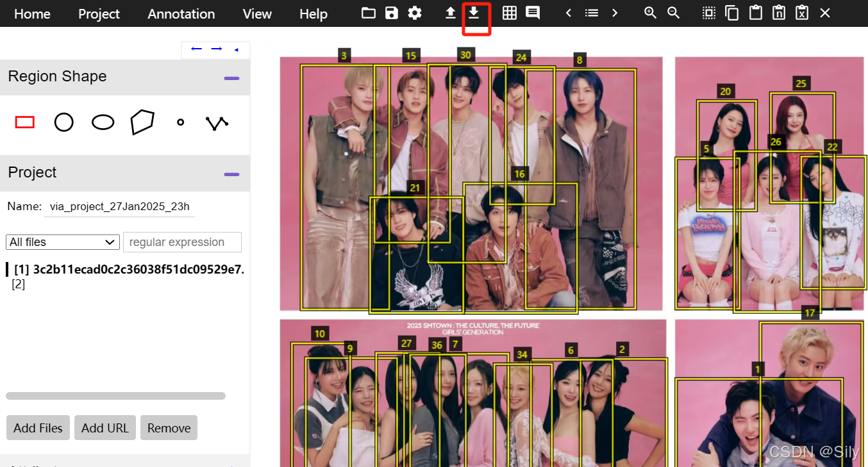Paste regions using the plain clipboard icon
868x467 pixels.
click(756, 13)
